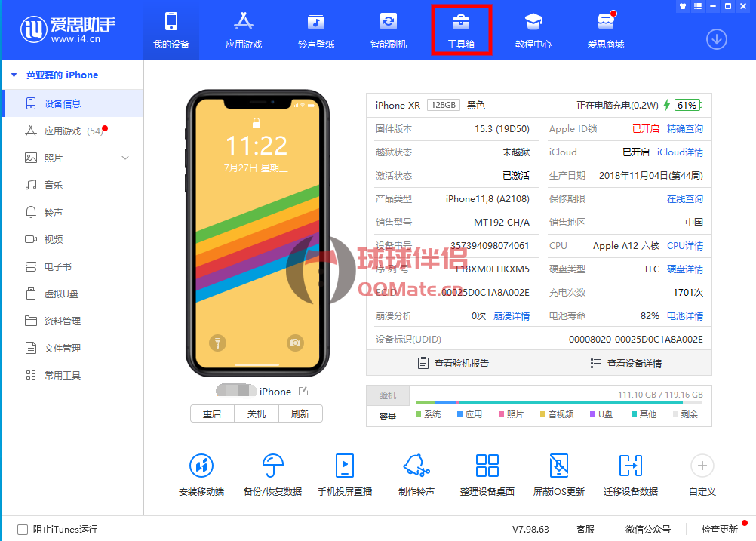Click the 查看验机报告 verification report button
756x541 pixels.
pyautogui.click(x=451, y=362)
